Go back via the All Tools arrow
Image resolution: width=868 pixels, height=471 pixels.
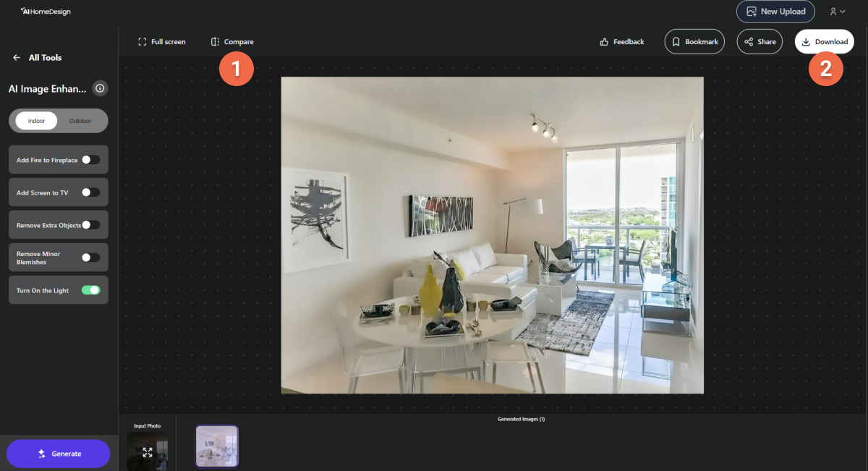click(16, 57)
